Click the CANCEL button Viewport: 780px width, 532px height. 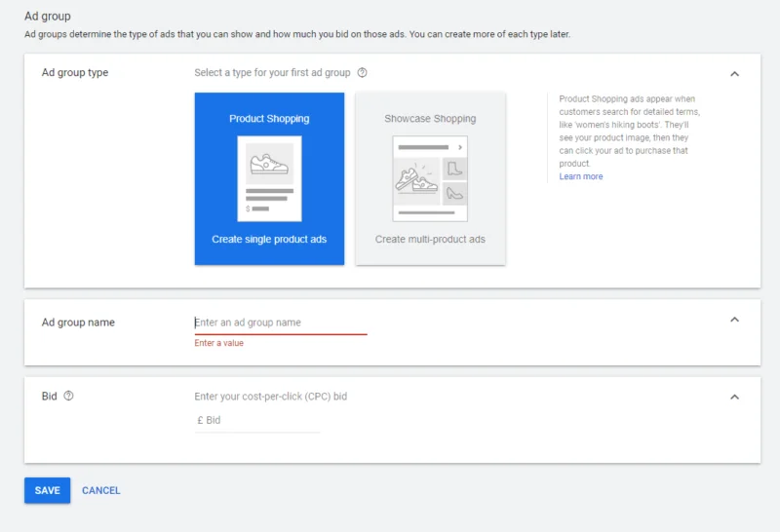101,490
